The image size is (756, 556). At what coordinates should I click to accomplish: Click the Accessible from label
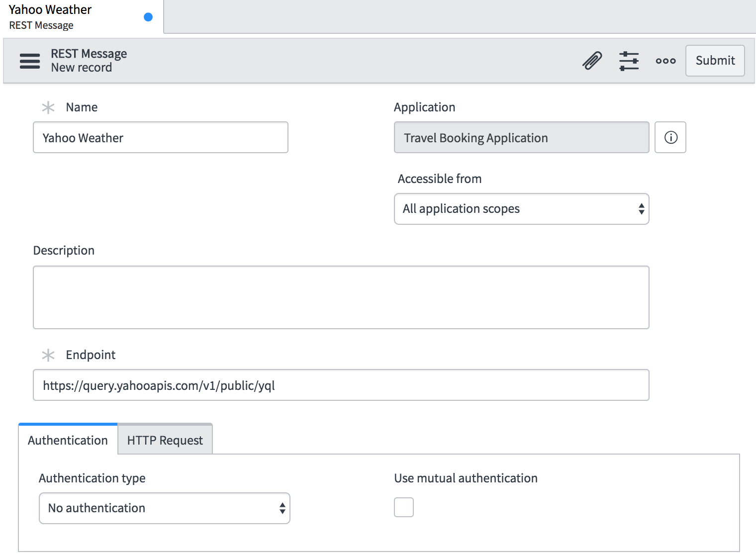(x=440, y=179)
